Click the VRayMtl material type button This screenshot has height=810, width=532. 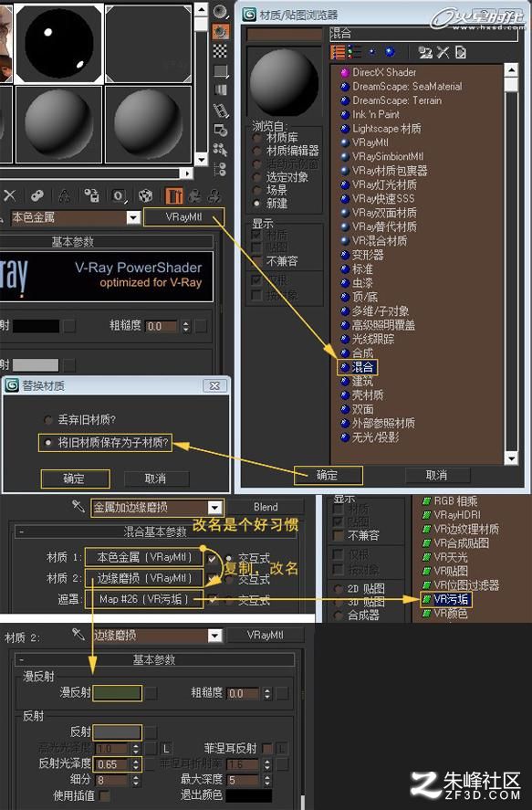[183, 217]
